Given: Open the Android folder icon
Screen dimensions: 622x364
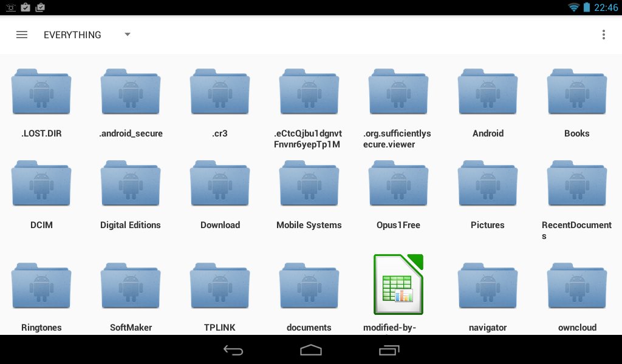Looking at the screenshot, I should point(488,92).
